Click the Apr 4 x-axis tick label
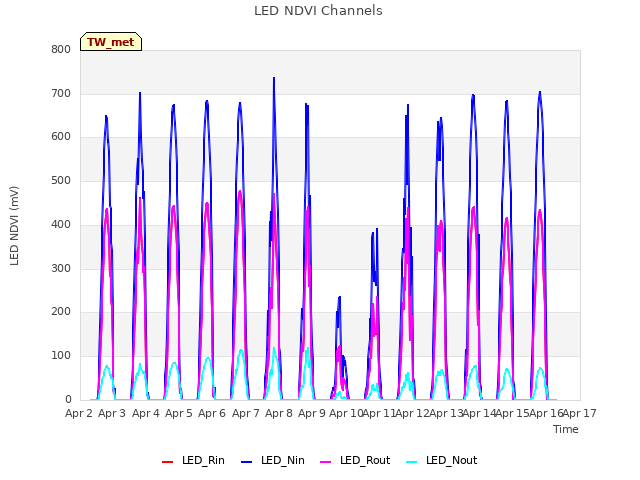Viewport: 640px width, 480px height. coord(146,413)
